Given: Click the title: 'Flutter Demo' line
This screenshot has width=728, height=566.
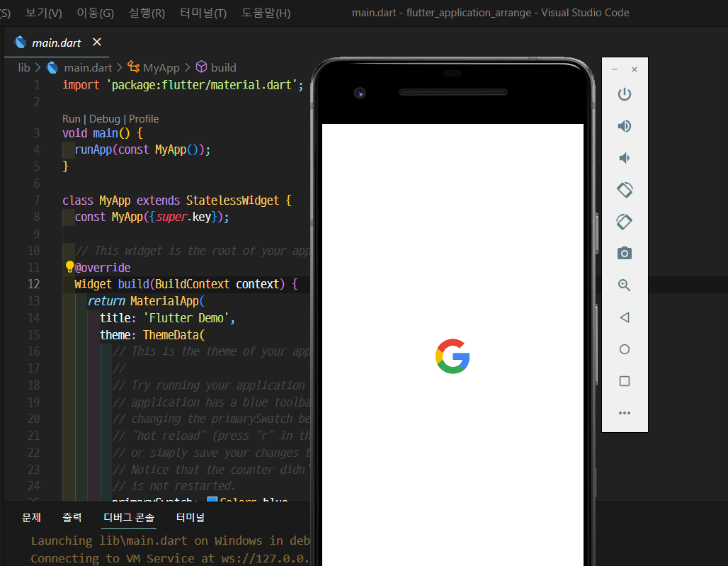Looking at the screenshot, I should (x=168, y=318).
